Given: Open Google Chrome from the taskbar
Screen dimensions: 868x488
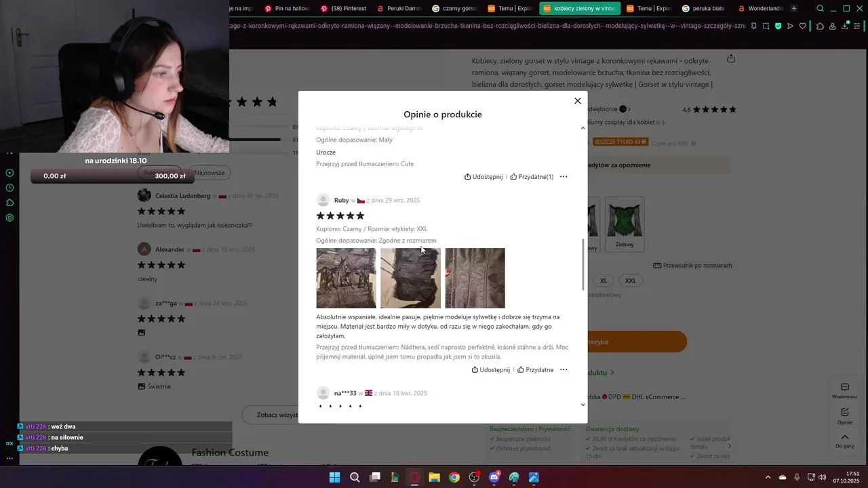Looking at the screenshot, I should 454,477.
